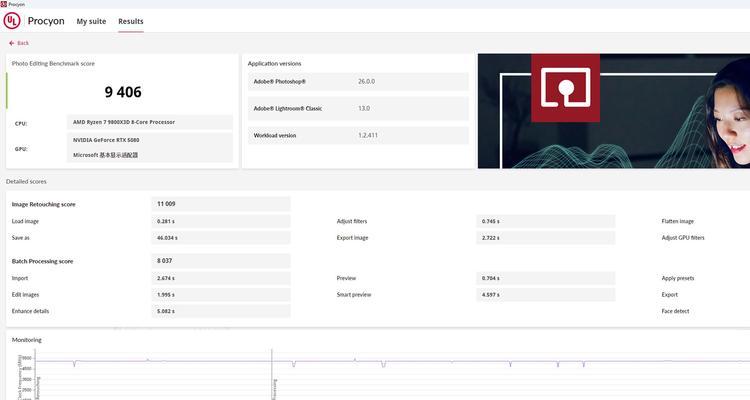Click the Face detect label
This screenshot has height=400, width=750.
pyautogui.click(x=675, y=311)
